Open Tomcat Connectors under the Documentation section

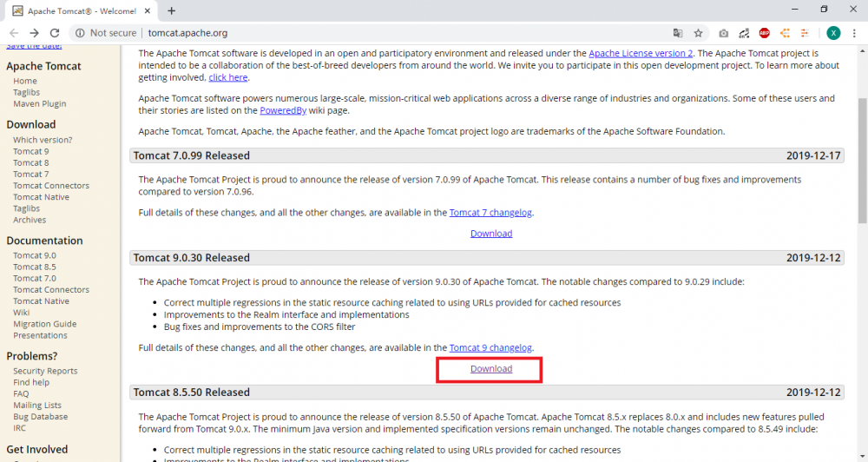click(x=51, y=290)
